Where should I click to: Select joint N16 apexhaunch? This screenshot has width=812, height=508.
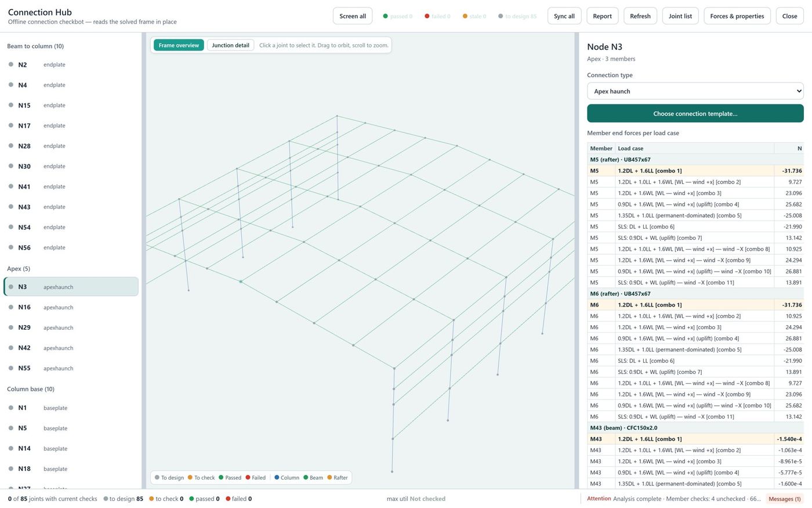coord(71,307)
